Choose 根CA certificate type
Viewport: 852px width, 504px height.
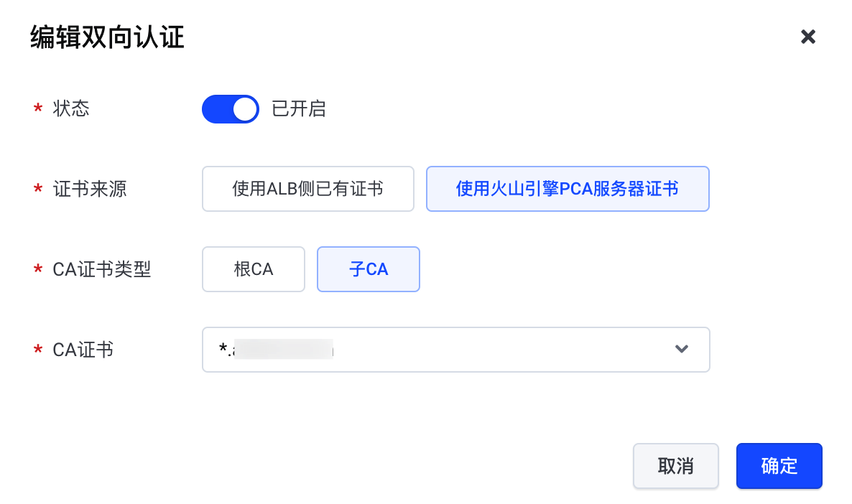coord(254,269)
